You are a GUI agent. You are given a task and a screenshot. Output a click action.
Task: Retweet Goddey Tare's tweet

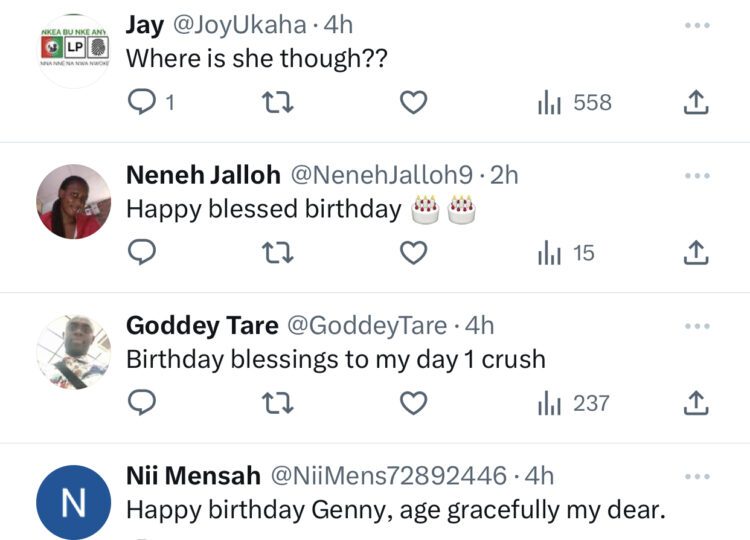point(282,403)
